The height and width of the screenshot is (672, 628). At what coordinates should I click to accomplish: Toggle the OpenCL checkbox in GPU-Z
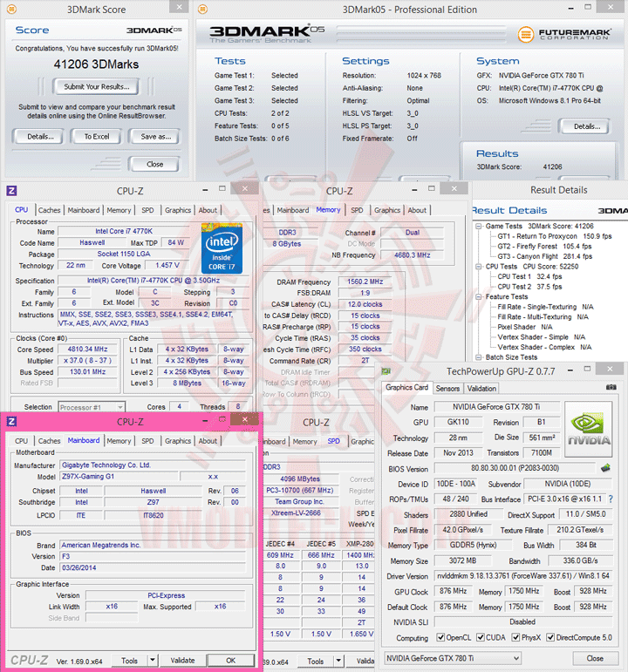(x=440, y=637)
